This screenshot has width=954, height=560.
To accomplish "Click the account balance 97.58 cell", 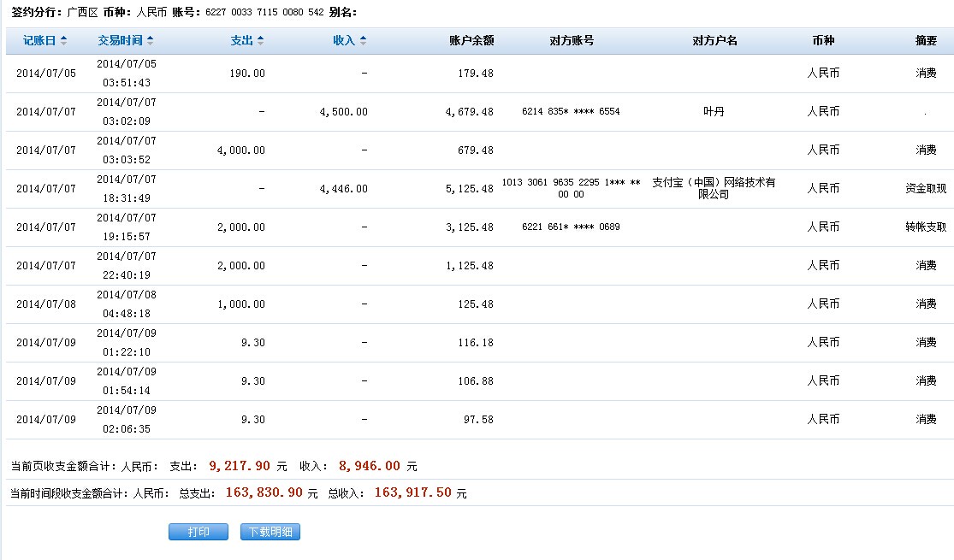I will (x=475, y=419).
